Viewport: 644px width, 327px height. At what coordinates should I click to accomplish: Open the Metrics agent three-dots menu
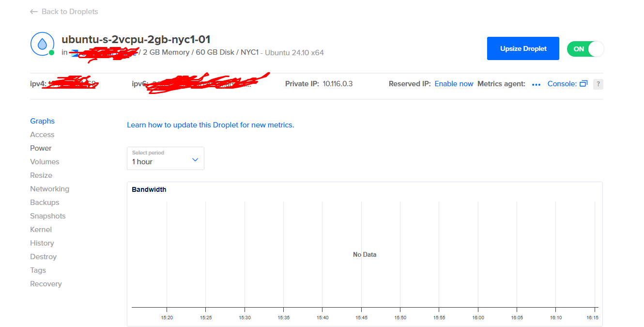[536, 84]
